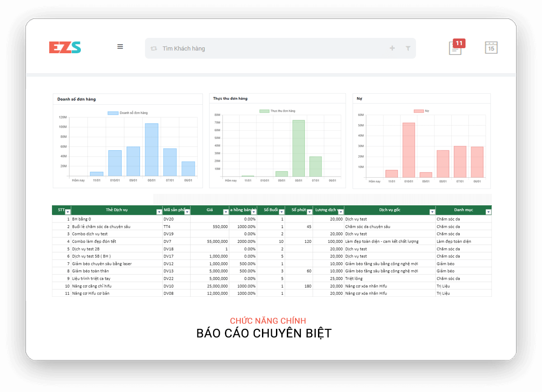Open the STT column filter dropdown
Viewport: 542px width, 392px height.
point(68,212)
